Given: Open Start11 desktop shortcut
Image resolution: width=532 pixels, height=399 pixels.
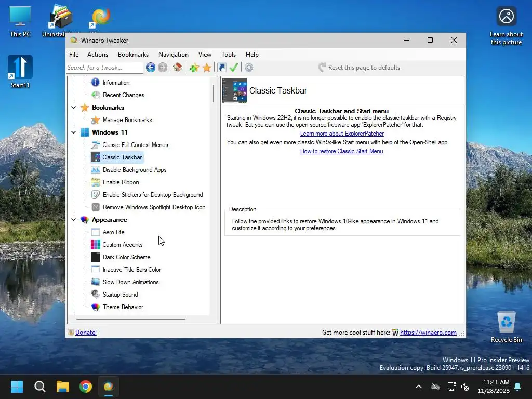Looking at the screenshot, I should point(20,72).
